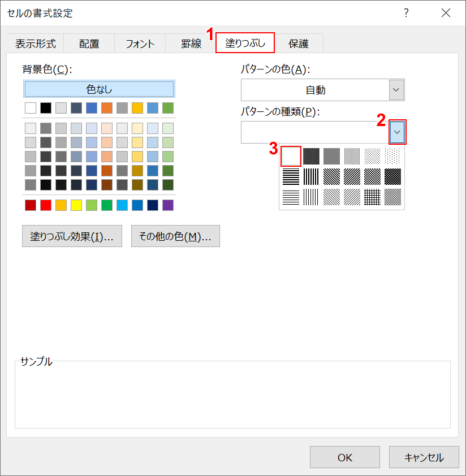Pick the top-row theme green swatch
Screen dimensions: 466x476
point(168,108)
